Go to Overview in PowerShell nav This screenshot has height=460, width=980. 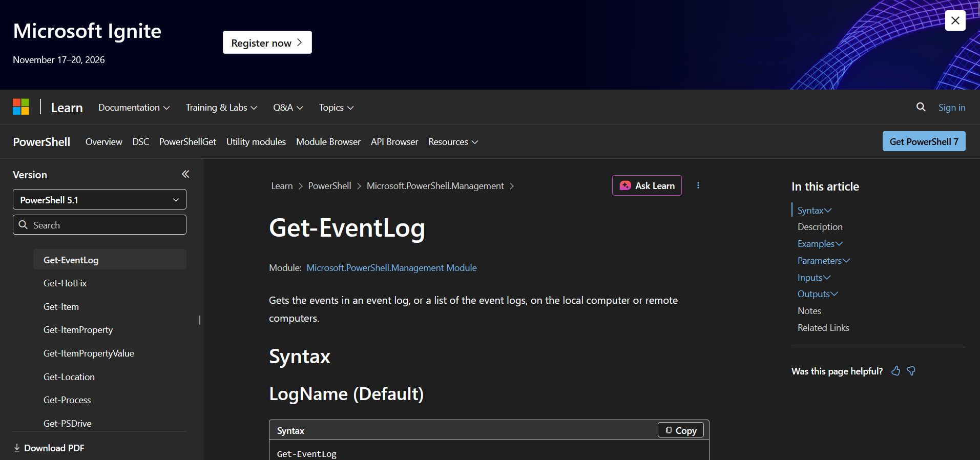pos(104,141)
